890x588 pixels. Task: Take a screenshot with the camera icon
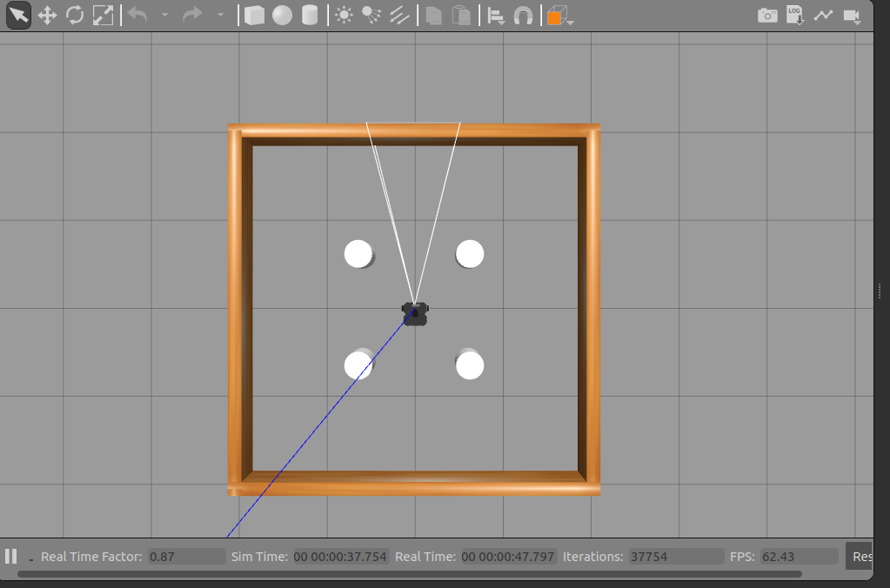tap(767, 16)
